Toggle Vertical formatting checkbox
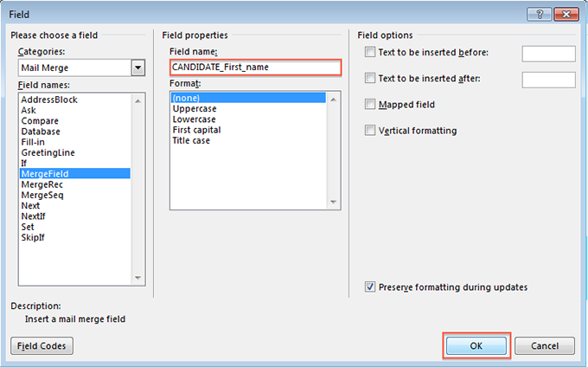The height and width of the screenshot is (367, 588). [x=371, y=131]
